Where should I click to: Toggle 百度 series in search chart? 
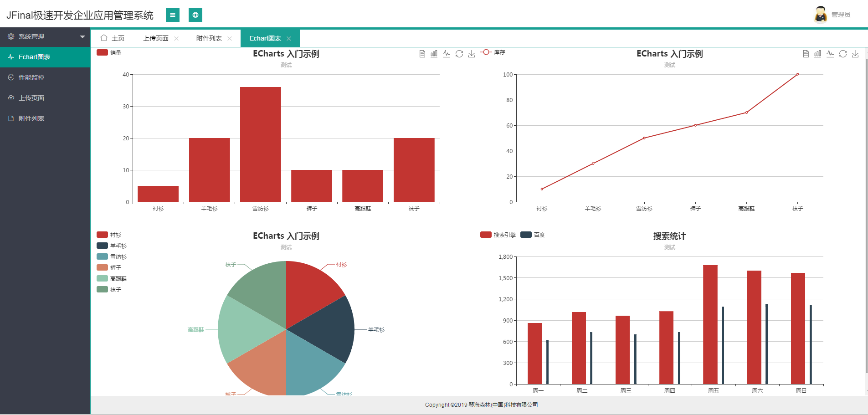coord(533,235)
